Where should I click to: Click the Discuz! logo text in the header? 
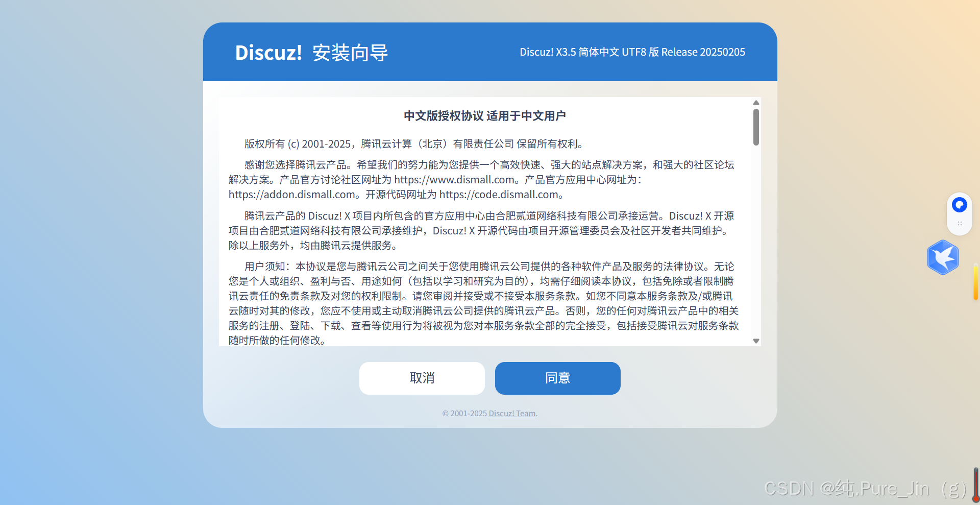[x=269, y=53]
